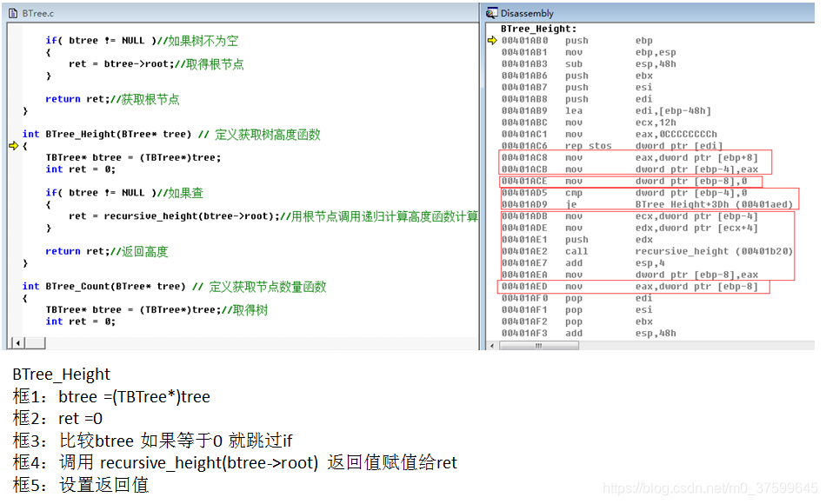Click 'return ret;//返回高度' line
The height and width of the screenshot is (504, 826).
pyautogui.click(x=106, y=251)
